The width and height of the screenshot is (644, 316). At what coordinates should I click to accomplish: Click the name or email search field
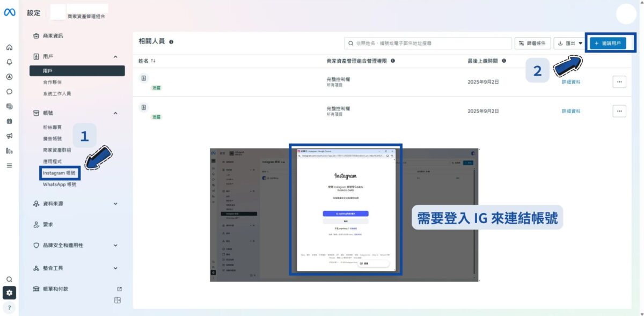[x=428, y=43]
